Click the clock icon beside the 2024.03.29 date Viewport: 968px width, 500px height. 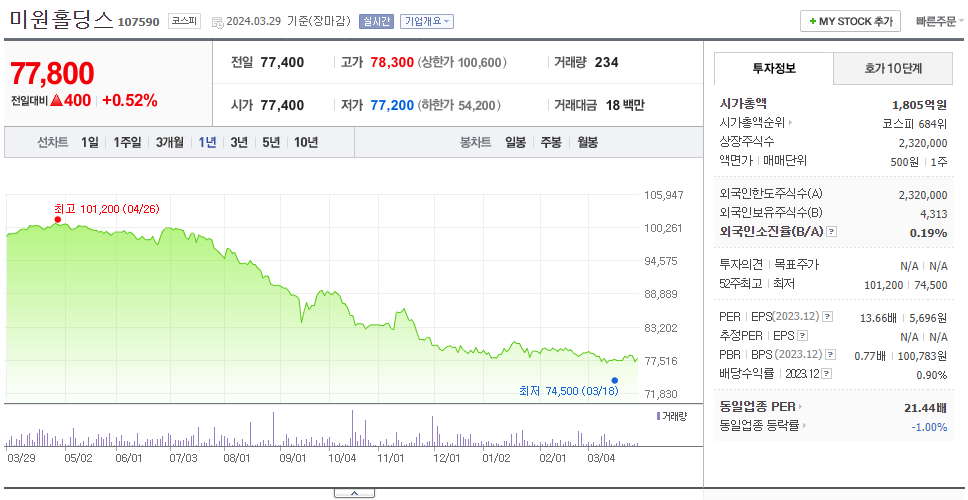pyautogui.click(x=217, y=22)
